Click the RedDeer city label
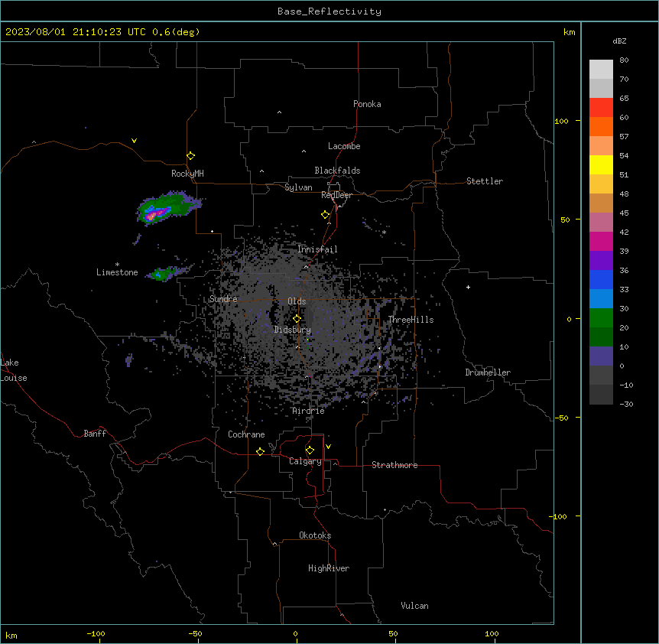The height and width of the screenshot is (644, 659). tap(336, 195)
